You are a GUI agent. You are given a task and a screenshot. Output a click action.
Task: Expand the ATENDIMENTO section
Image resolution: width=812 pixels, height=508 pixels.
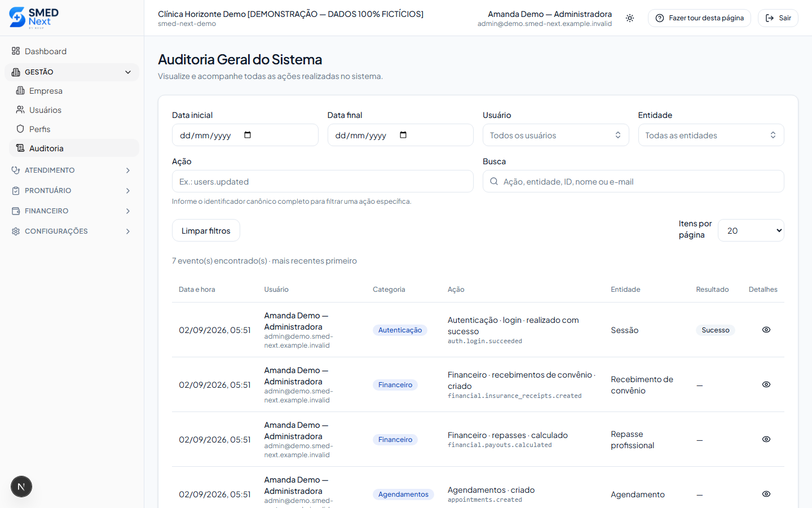[72, 170]
